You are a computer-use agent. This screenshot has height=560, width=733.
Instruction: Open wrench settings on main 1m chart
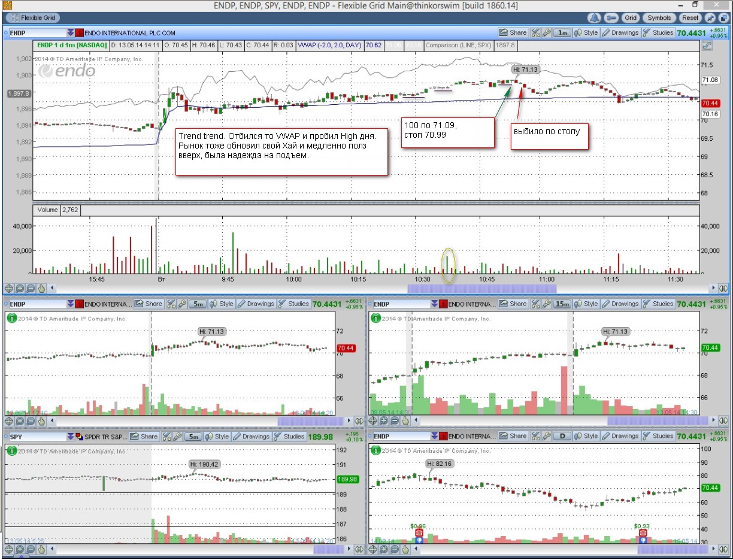(x=546, y=33)
